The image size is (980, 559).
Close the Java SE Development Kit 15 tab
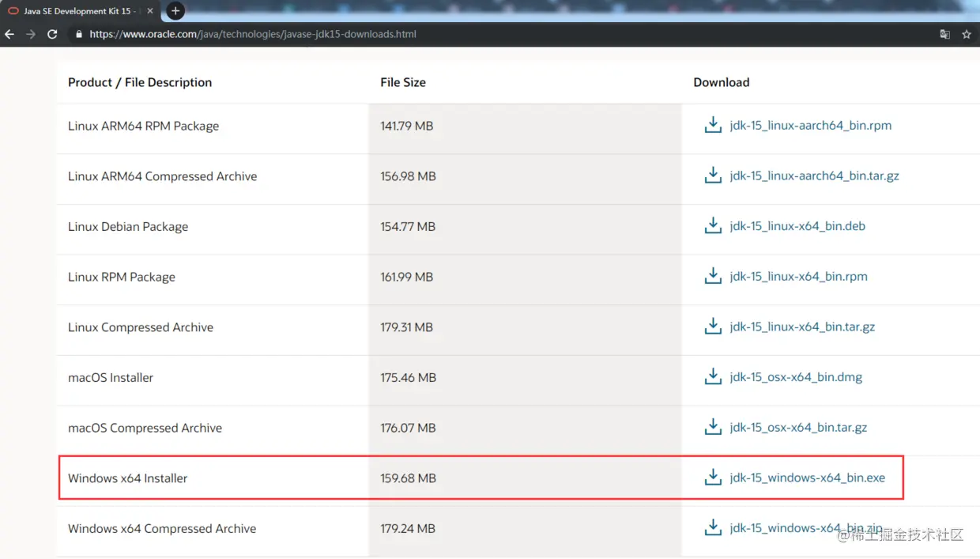pyautogui.click(x=150, y=11)
